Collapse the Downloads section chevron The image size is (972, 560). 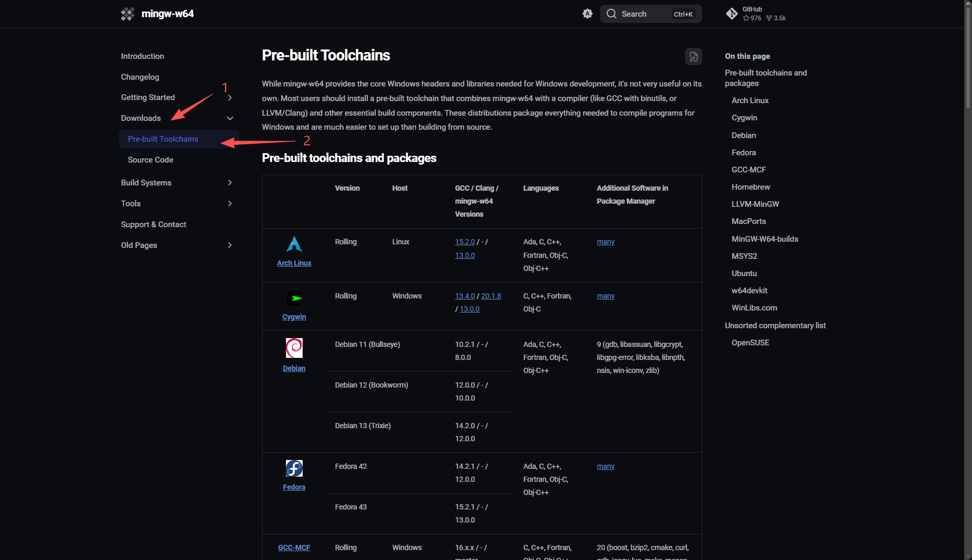click(x=230, y=118)
